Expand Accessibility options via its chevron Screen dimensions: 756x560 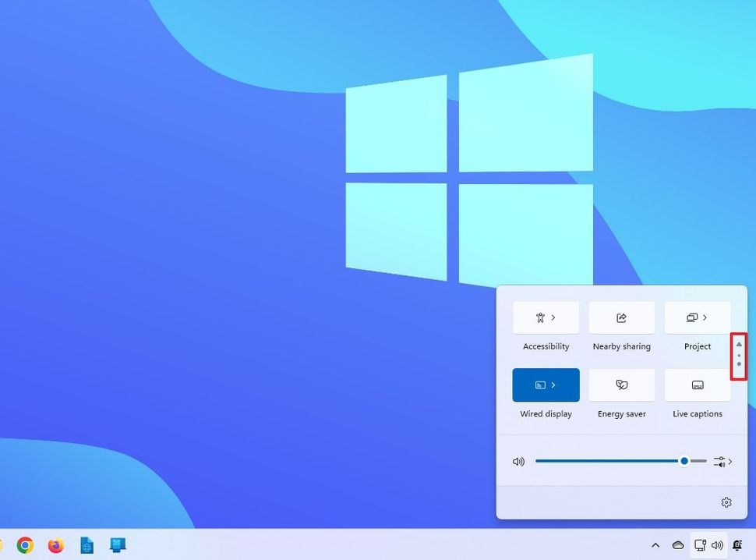coord(555,317)
